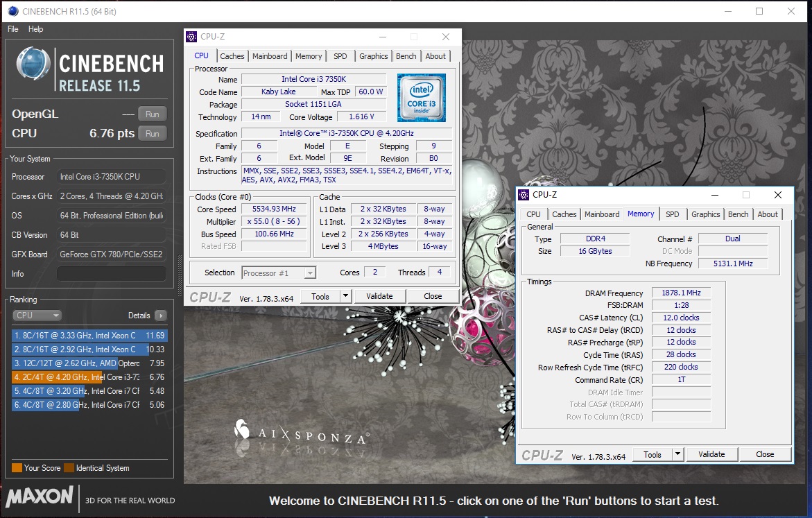Switch to Bench tab in processor CPU-Z
This screenshot has width=812, height=518.
[x=406, y=56]
